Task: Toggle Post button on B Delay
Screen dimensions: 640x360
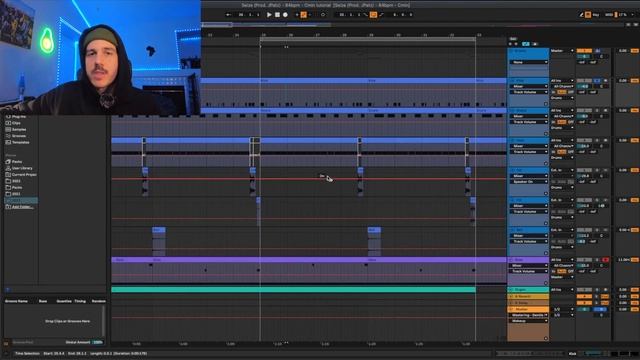Action: click(605, 303)
